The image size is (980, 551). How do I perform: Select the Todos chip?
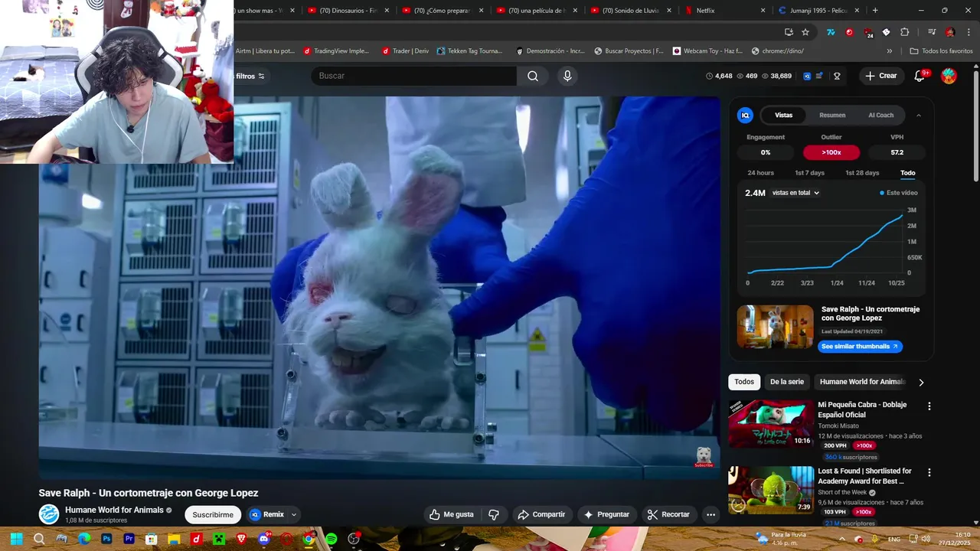(744, 382)
